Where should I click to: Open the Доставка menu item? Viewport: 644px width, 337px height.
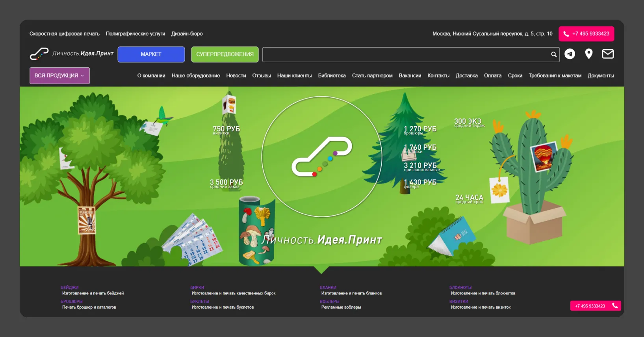click(x=467, y=76)
